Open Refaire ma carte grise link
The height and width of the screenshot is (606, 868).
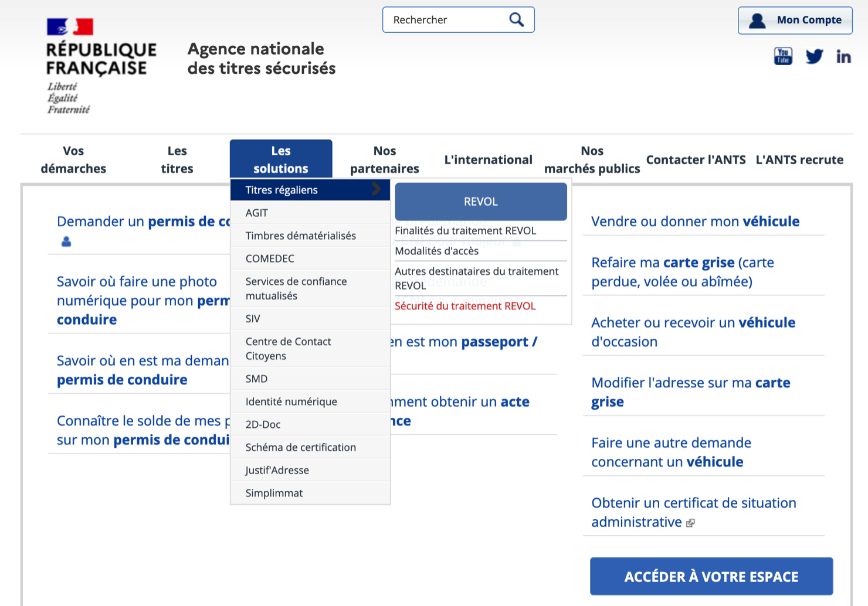click(683, 272)
